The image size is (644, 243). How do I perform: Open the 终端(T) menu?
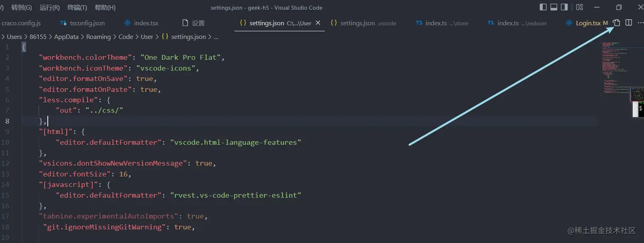[x=78, y=8]
